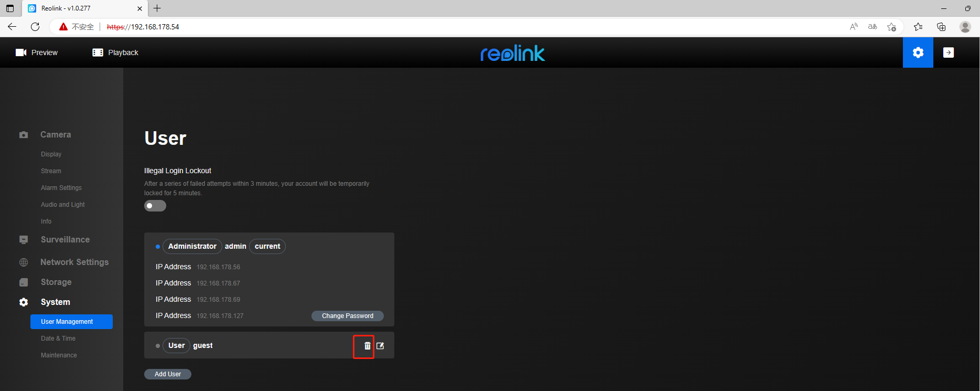Go back with browser back arrow
Image resolution: width=980 pixels, height=391 pixels.
coord(12,27)
